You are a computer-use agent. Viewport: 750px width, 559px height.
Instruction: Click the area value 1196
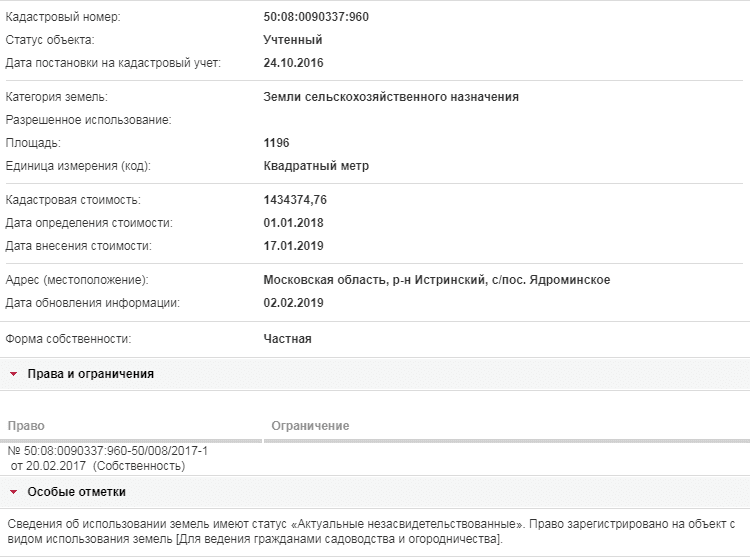pyautogui.click(x=276, y=142)
